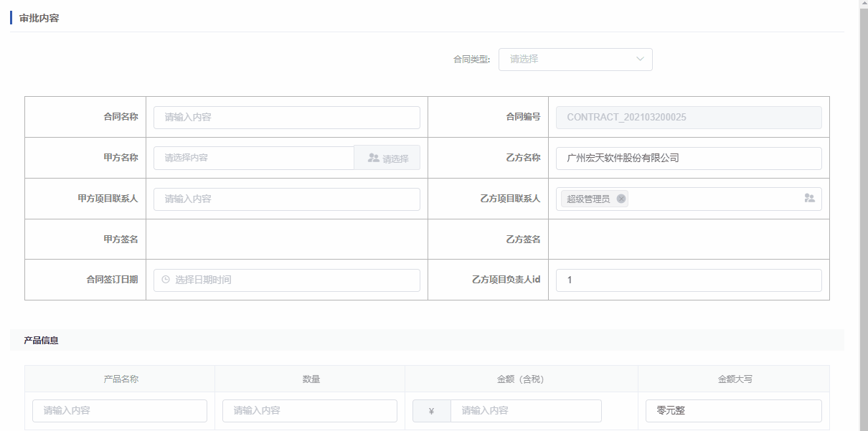Click the 甲方项目联系人 input field
Viewport: 868px width, 431px height.
[x=286, y=199]
